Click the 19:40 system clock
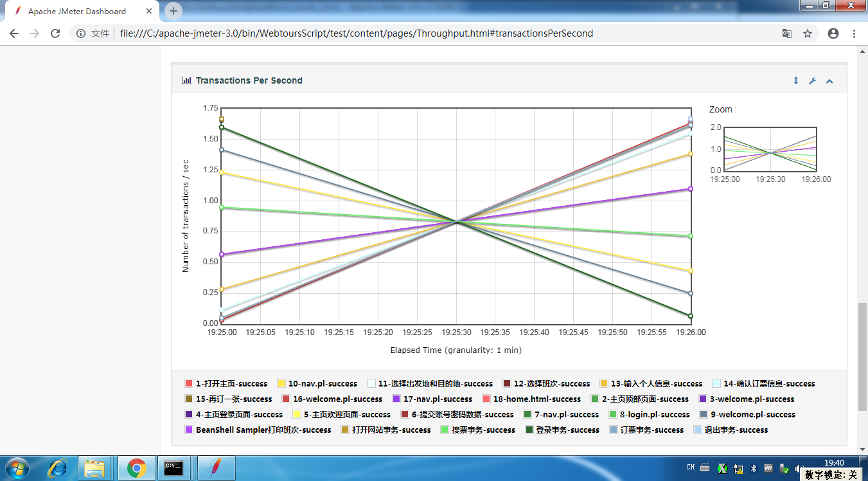The width and height of the screenshot is (868, 481). point(833,462)
